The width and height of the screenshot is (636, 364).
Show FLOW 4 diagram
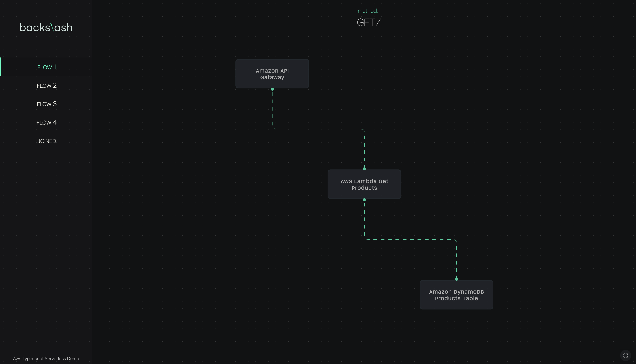pyautogui.click(x=46, y=122)
